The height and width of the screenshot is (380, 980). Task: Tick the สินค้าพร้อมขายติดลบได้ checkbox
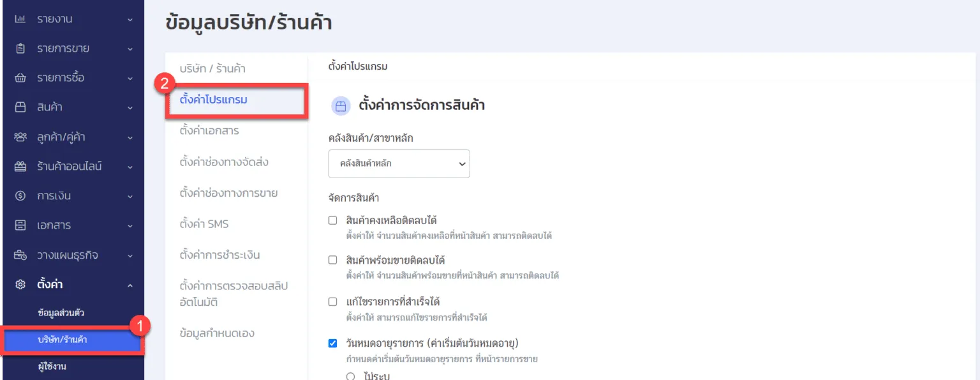coord(332,260)
